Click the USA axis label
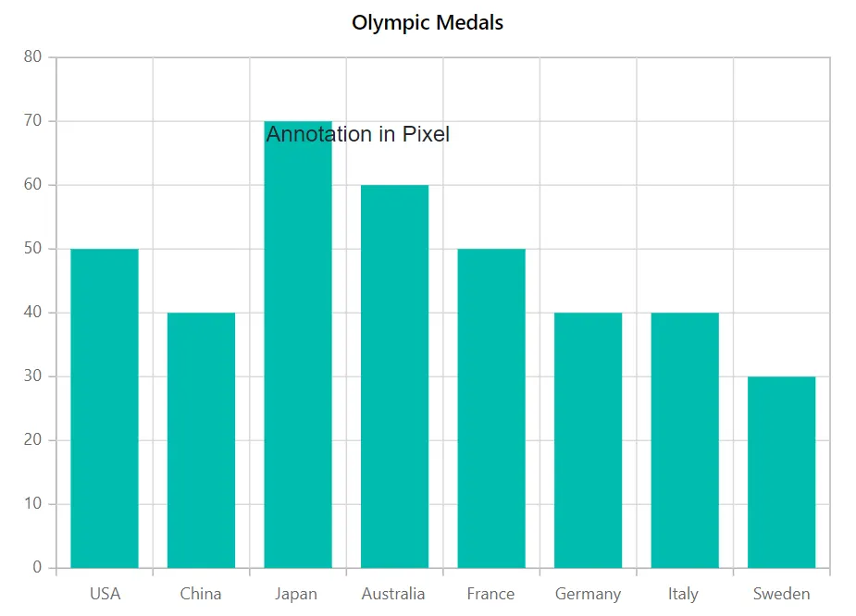The image size is (856, 616). [x=105, y=594]
